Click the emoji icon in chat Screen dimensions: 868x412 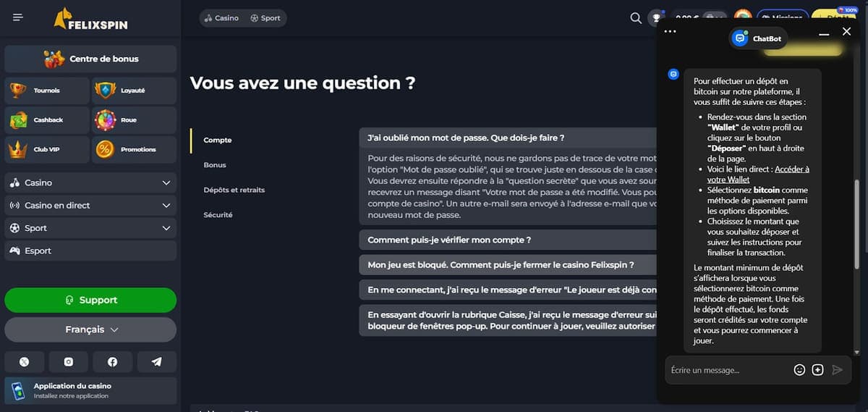[x=799, y=370]
